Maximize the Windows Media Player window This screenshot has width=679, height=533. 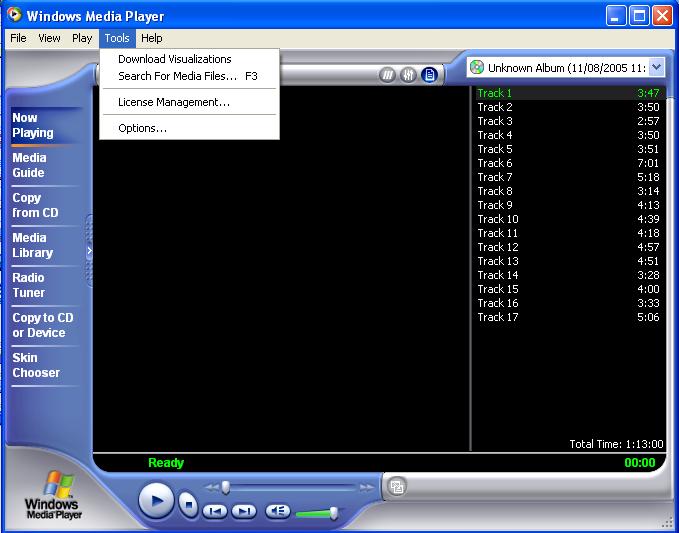639,16
